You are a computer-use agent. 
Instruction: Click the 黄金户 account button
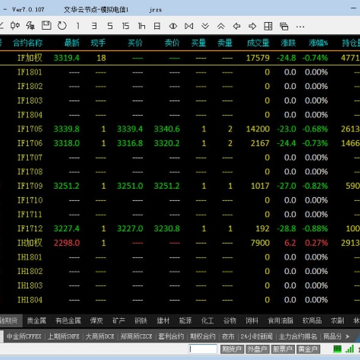pos(309,349)
